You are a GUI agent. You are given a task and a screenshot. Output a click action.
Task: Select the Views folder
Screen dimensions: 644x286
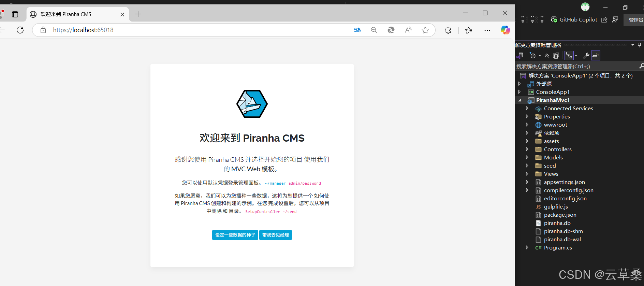[551, 174]
